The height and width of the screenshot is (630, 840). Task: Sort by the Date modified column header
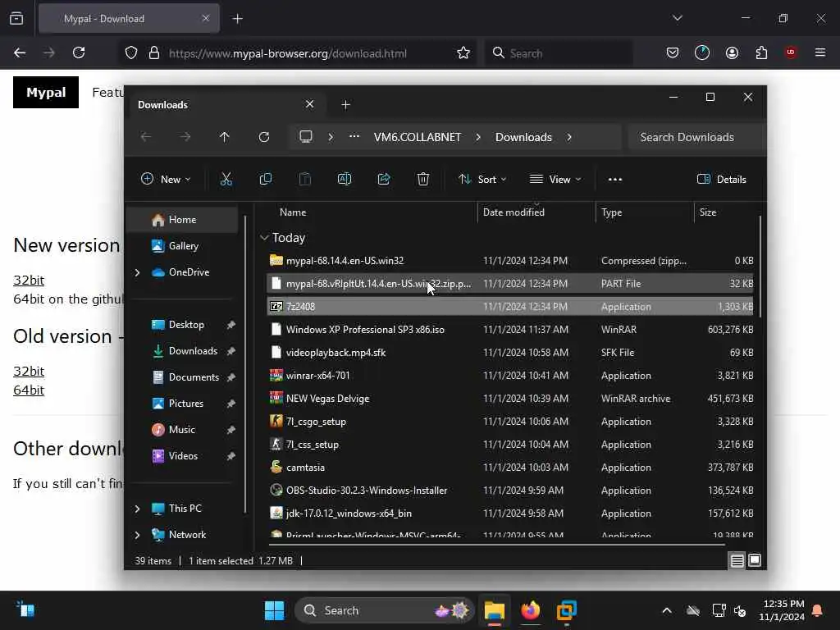[x=536, y=212]
